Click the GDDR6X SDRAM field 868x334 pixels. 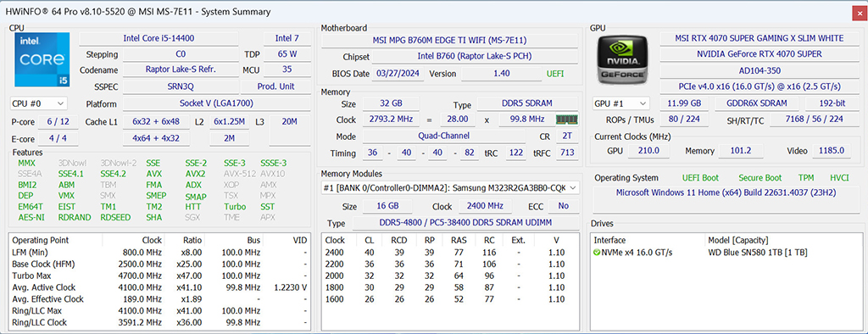(x=757, y=103)
